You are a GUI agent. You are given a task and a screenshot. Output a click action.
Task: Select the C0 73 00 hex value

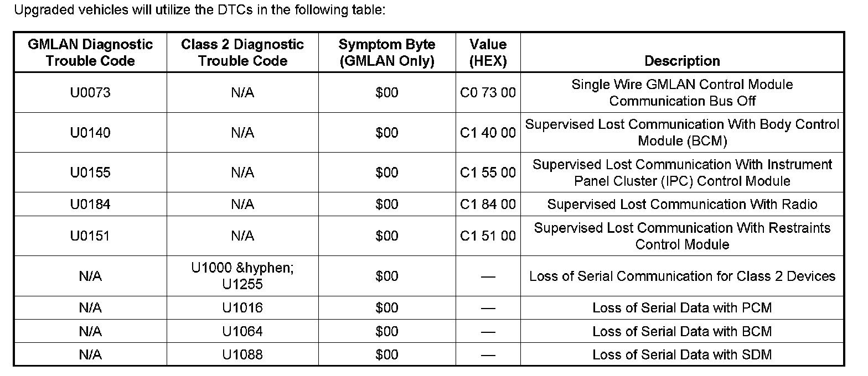tap(488, 93)
